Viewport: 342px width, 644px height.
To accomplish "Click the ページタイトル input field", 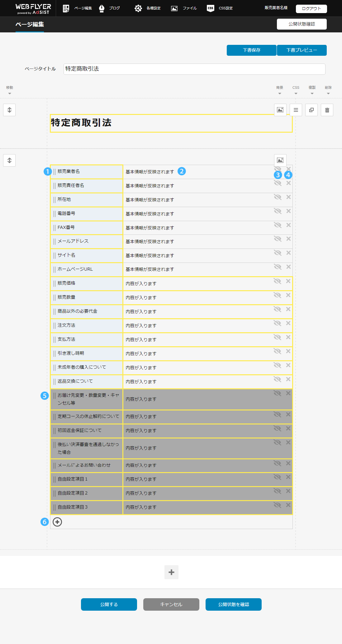I will [x=194, y=69].
